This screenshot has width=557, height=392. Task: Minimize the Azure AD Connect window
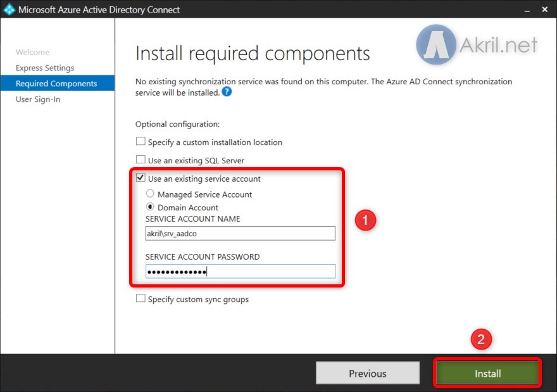coord(527,9)
